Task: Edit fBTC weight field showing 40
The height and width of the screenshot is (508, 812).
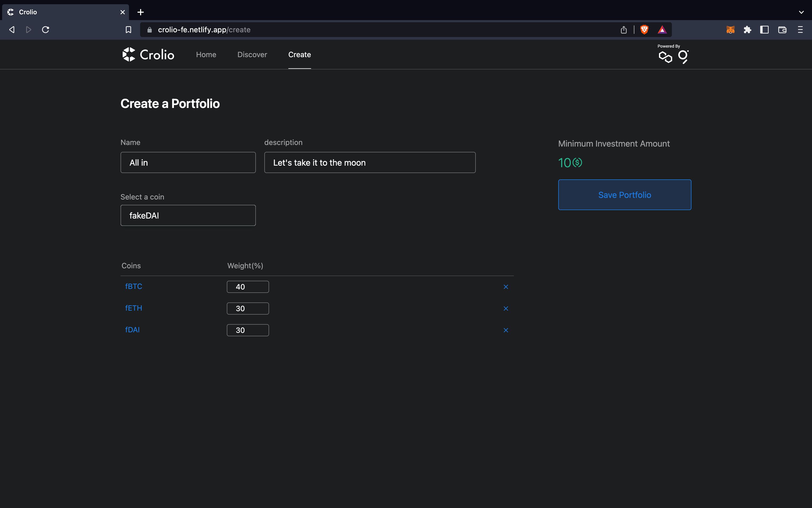Action: pyautogui.click(x=248, y=287)
